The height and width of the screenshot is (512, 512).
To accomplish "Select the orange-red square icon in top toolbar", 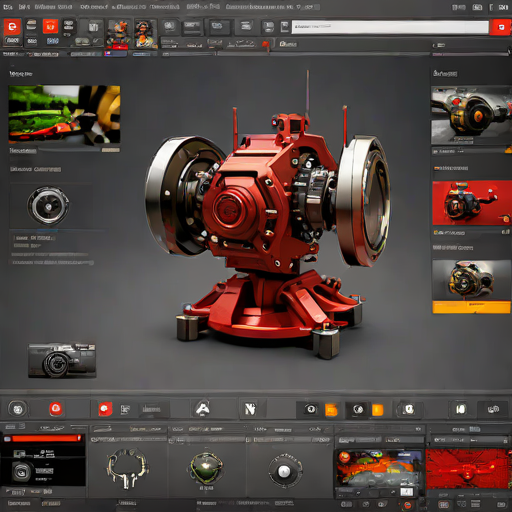I will pyautogui.click(x=50, y=26).
